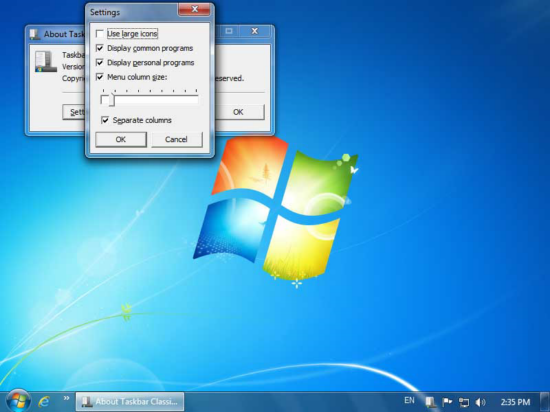The width and height of the screenshot is (550, 412).
Task: Select About Taskbar Classic taskbar button
Action: tap(130, 402)
